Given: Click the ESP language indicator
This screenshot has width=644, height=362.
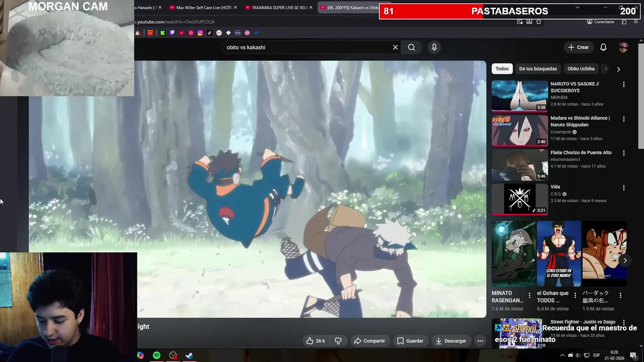Looking at the screenshot, I should pos(596,355).
